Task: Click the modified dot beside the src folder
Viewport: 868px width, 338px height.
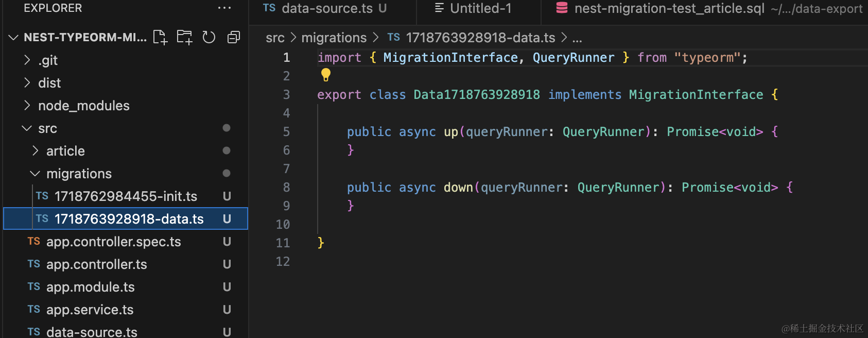Action: (227, 128)
